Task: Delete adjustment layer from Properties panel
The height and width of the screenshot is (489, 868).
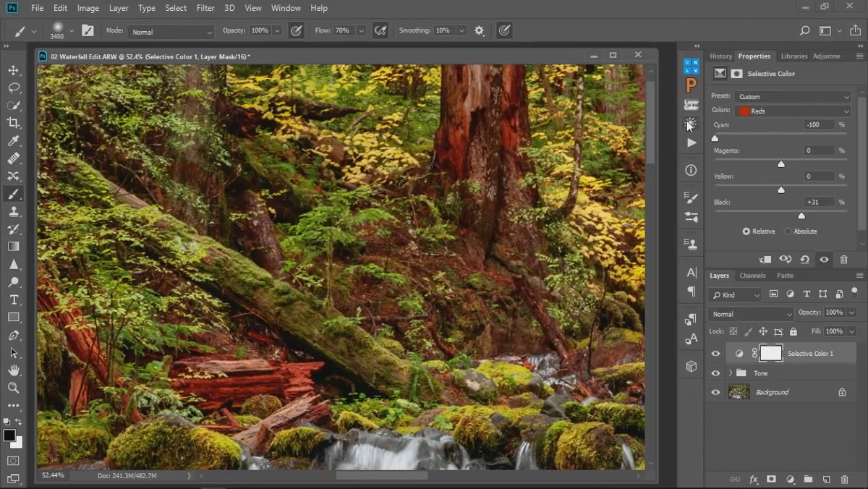Action: point(843,259)
